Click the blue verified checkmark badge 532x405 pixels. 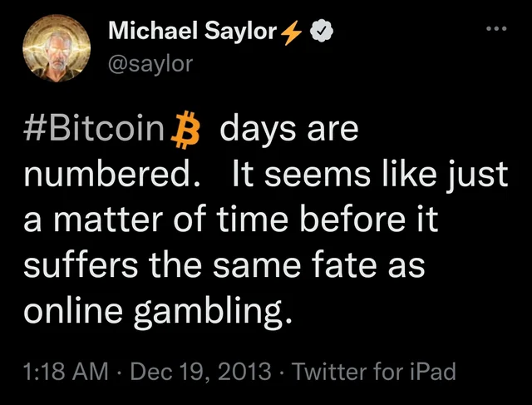322,34
